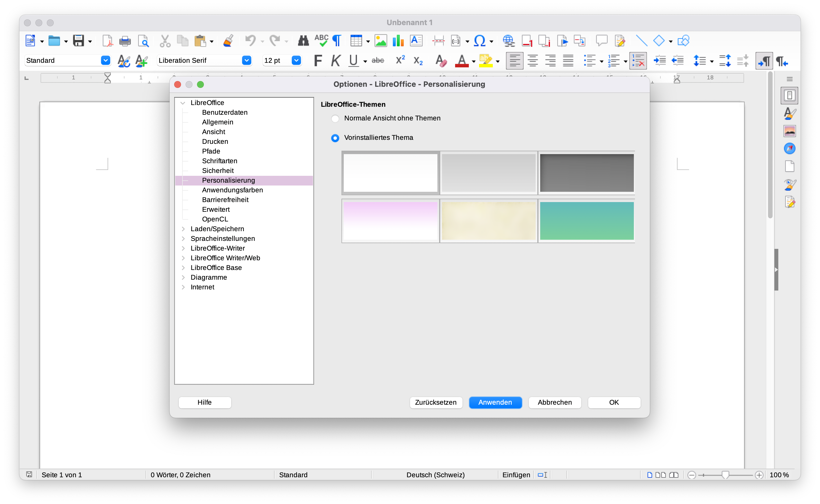Click the Anwenden button

tap(495, 402)
